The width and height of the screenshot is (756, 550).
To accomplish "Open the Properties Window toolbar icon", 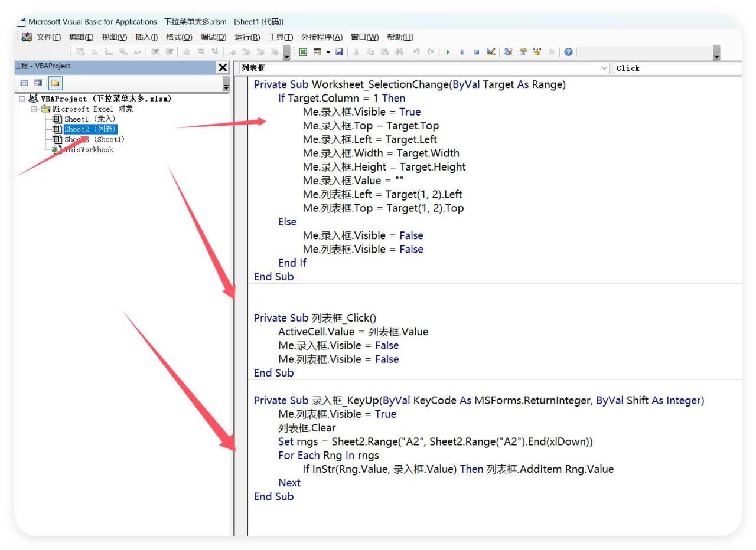I will click(523, 52).
